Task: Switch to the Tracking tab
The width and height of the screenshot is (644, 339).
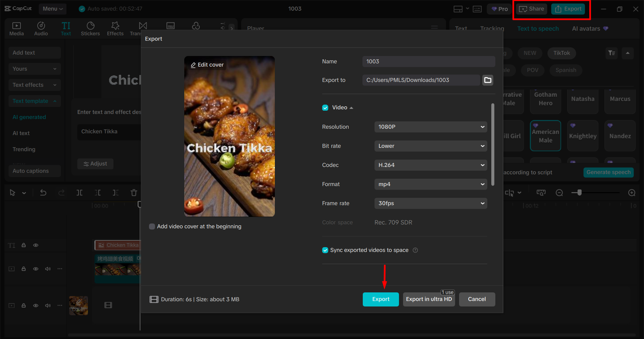Action: 492,29
